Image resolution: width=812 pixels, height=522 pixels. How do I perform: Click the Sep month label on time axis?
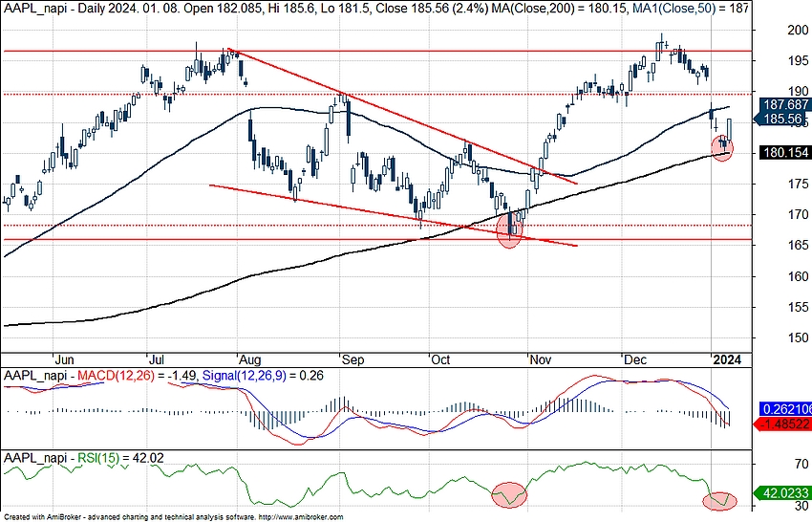[x=353, y=359]
